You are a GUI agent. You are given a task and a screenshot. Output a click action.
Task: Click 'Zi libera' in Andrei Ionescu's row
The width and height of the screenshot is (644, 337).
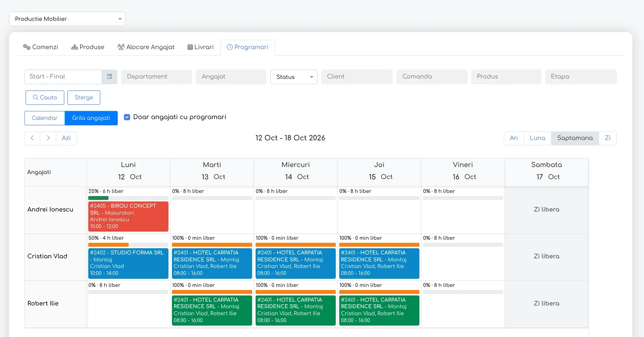pos(546,209)
